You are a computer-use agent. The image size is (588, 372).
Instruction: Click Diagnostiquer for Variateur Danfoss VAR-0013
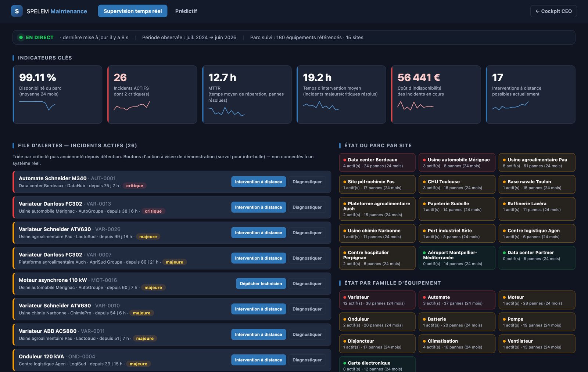coord(307,207)
